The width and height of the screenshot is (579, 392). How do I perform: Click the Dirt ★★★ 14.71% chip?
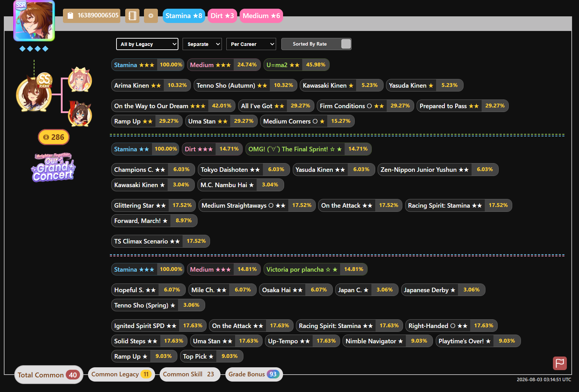[212, 149]
